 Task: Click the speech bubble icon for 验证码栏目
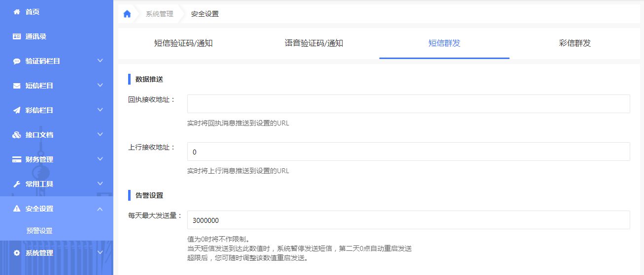coord(17,61)
